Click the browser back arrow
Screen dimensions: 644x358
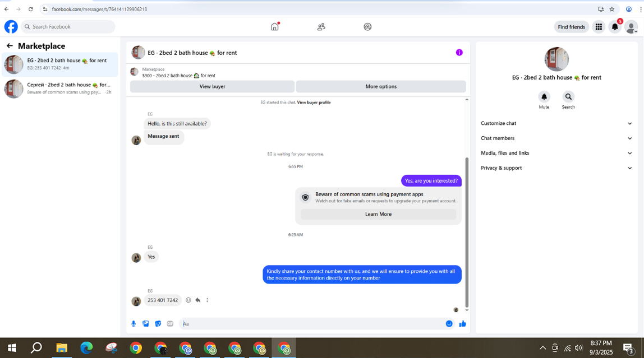pyautogui.click(x=7, y=9)
